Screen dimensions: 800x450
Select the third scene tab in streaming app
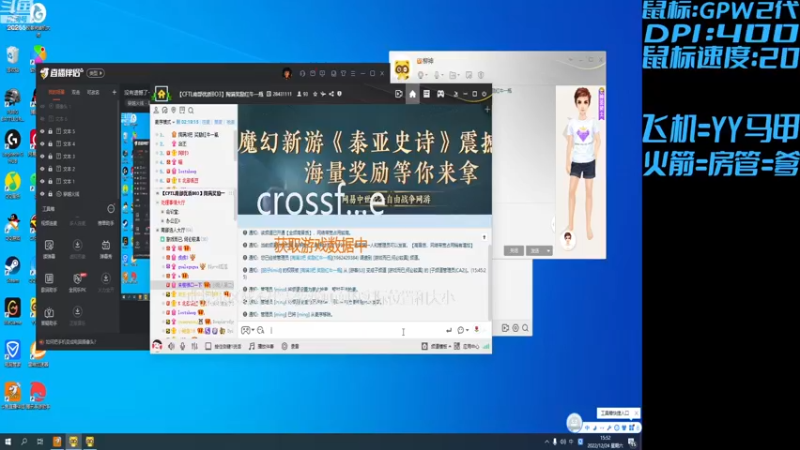(93, 92)
